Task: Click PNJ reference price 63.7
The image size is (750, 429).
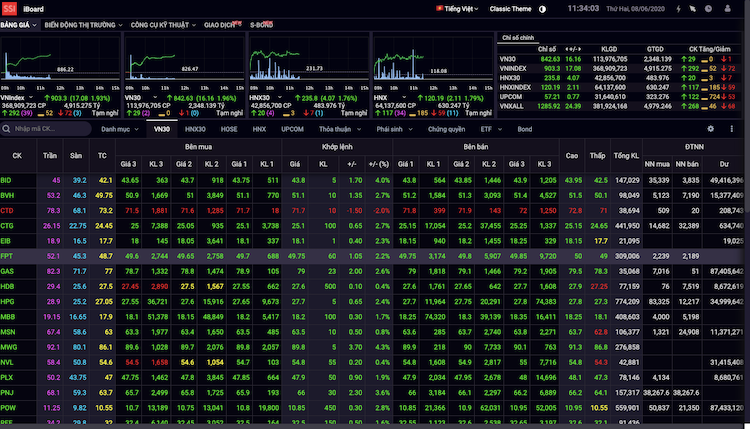Action: click(x=105, y=393)
